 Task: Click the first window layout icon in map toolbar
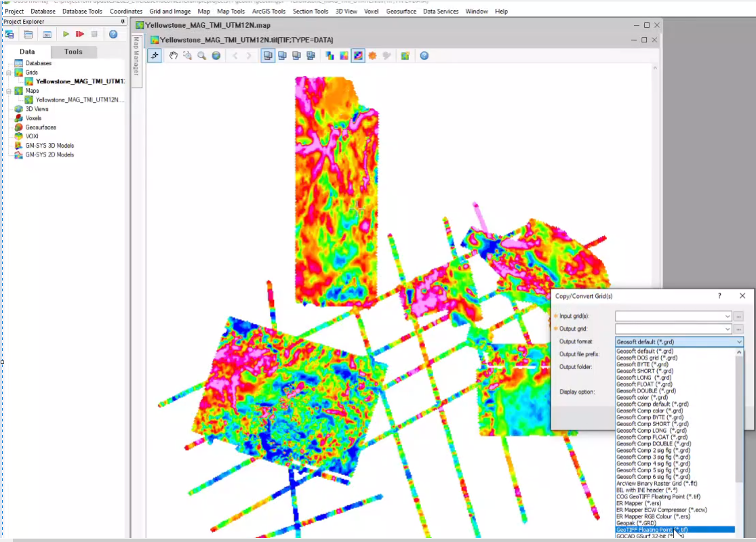click(268, 56)
